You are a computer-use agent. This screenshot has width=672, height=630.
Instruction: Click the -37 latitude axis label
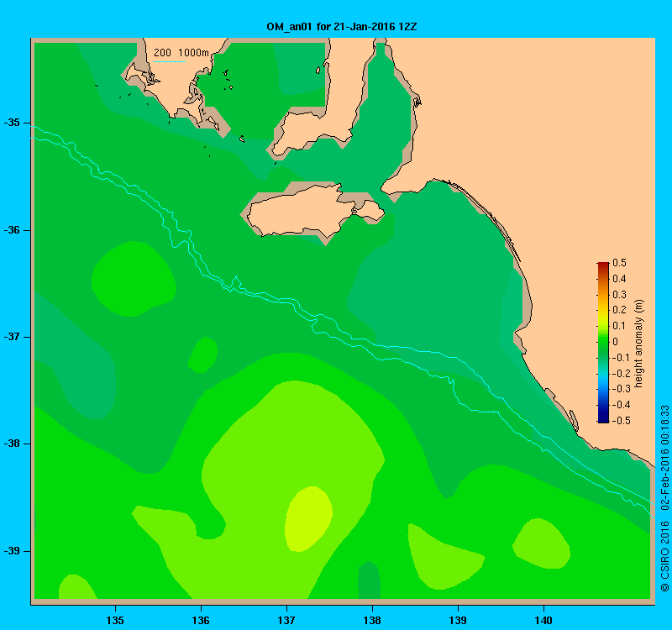point(12,337)
